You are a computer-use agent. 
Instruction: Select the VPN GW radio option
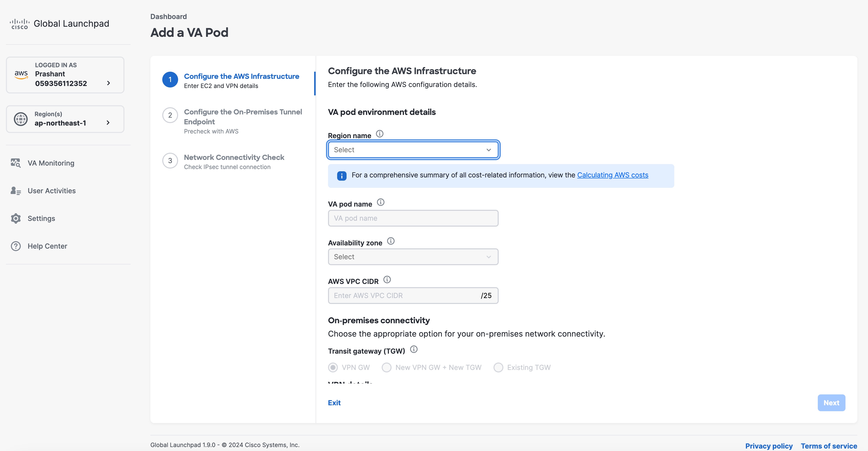(x=332, y=367)
